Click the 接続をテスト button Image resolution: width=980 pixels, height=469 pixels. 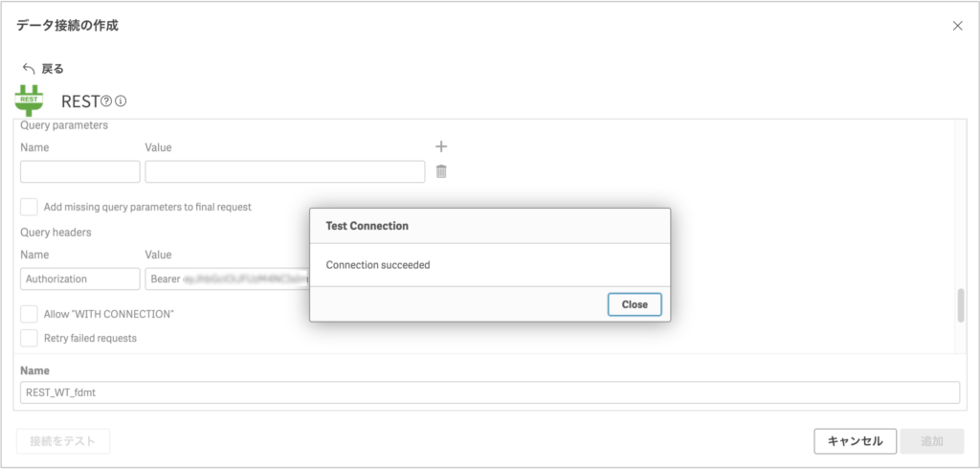(63, 441)
